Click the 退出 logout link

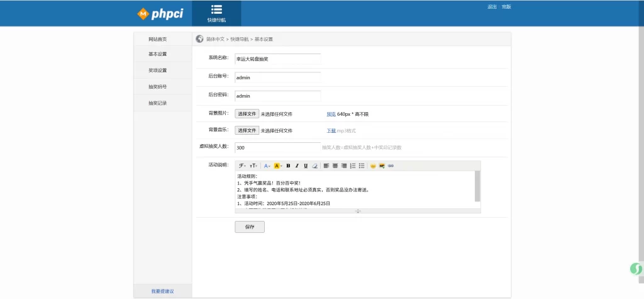[x=492, y=7]
